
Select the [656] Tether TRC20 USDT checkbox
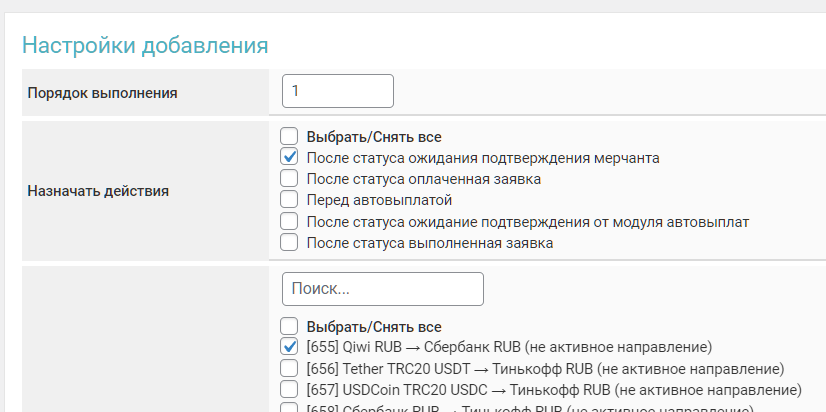click(289, 368)
